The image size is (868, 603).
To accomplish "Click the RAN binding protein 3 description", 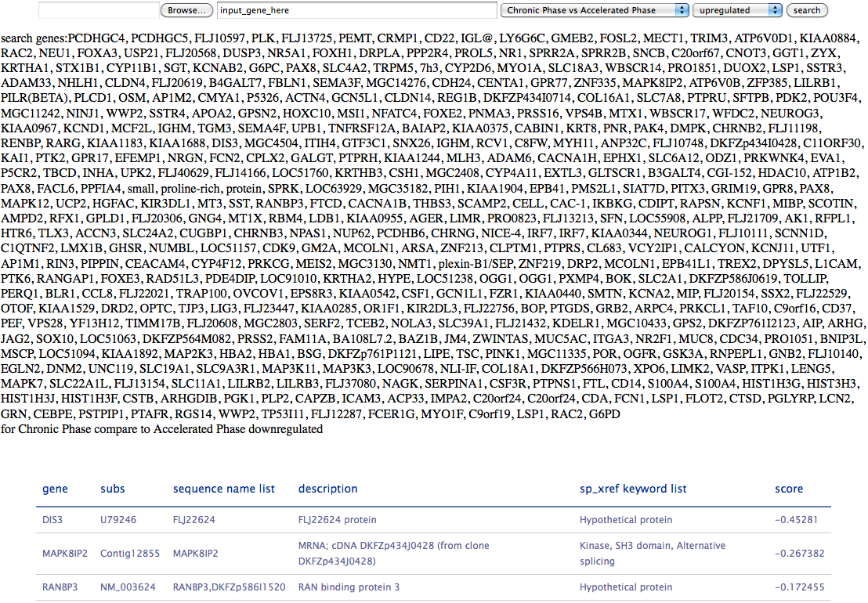I will click(349, 587).
